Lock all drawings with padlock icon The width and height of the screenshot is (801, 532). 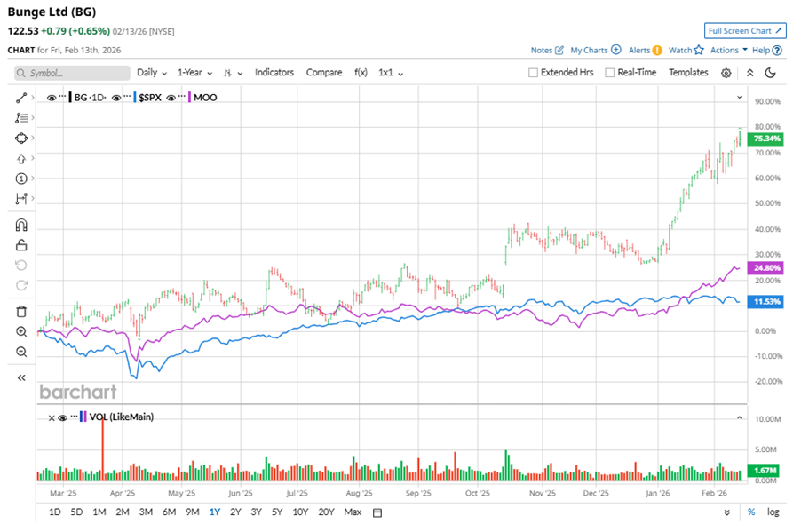point(21,245)
